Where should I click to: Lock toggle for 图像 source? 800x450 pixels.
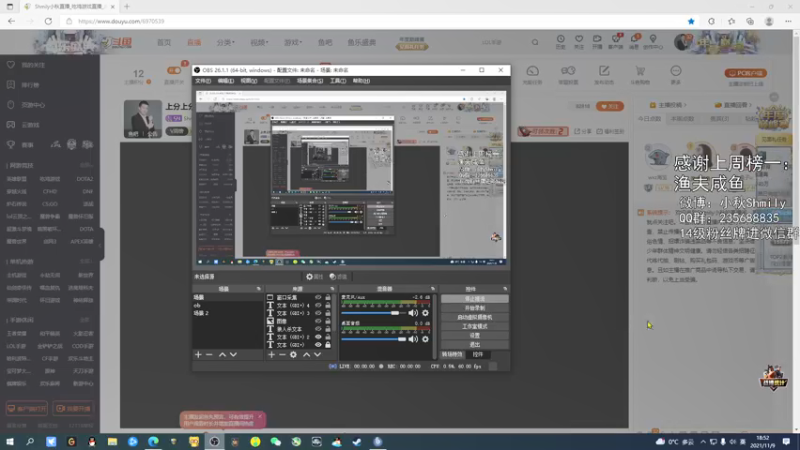(x=328, y=321)
